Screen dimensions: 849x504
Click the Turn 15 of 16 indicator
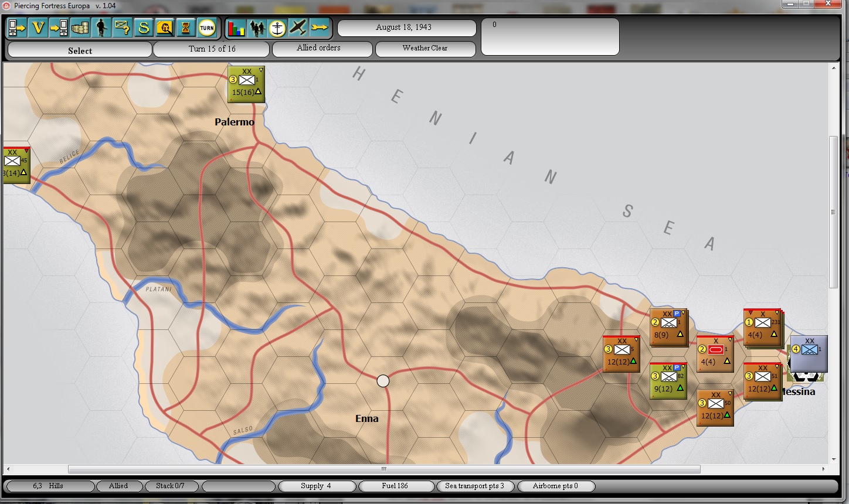coord(212,49)
